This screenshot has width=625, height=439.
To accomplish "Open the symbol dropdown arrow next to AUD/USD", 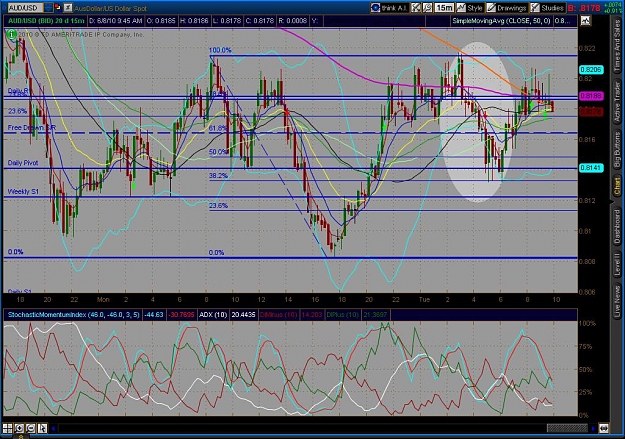I will coord(48,8).
